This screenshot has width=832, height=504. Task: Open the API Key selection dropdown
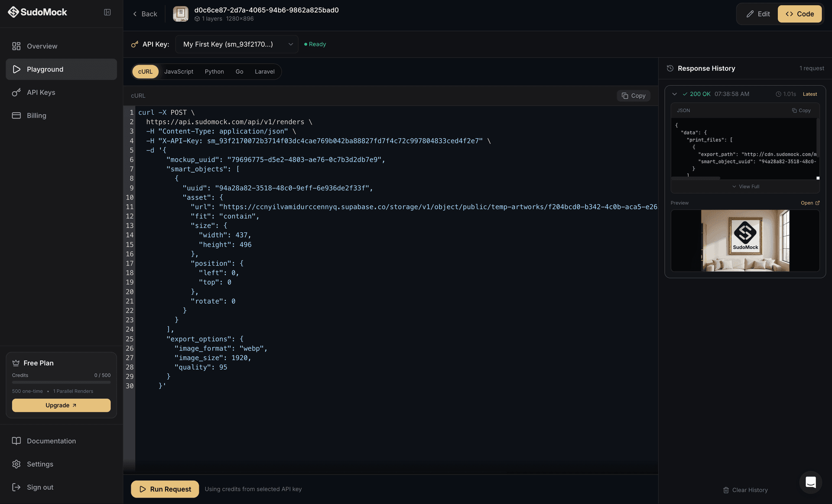pos(237,44)
